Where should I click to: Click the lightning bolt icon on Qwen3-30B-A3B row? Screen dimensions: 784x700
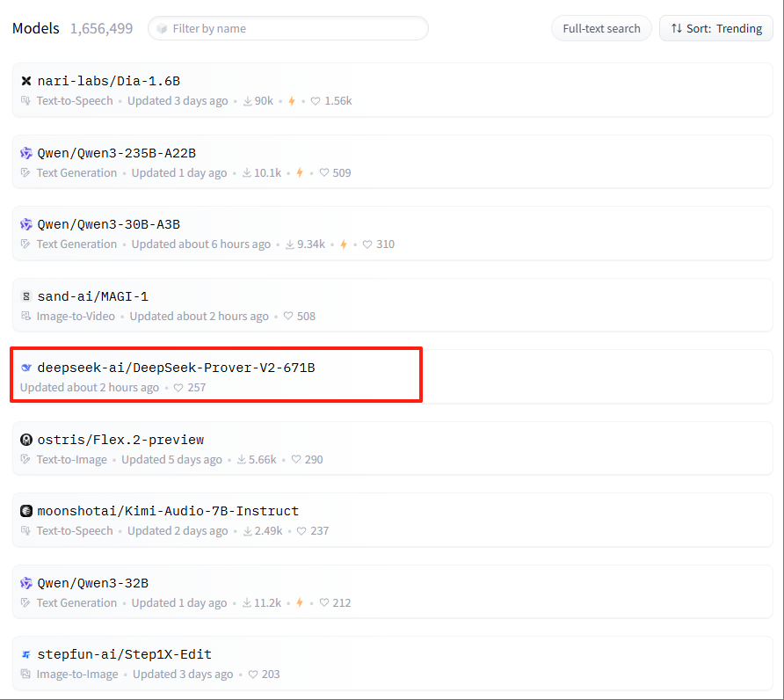pos(344,244)
